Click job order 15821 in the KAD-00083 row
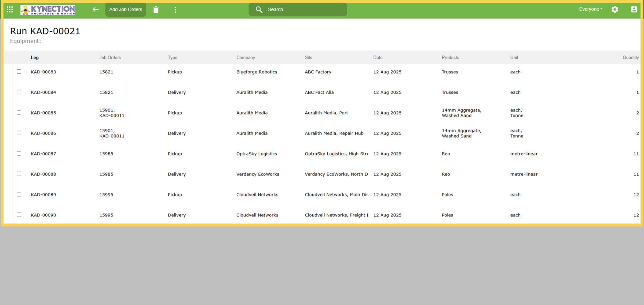 click(x=106, y=72)
